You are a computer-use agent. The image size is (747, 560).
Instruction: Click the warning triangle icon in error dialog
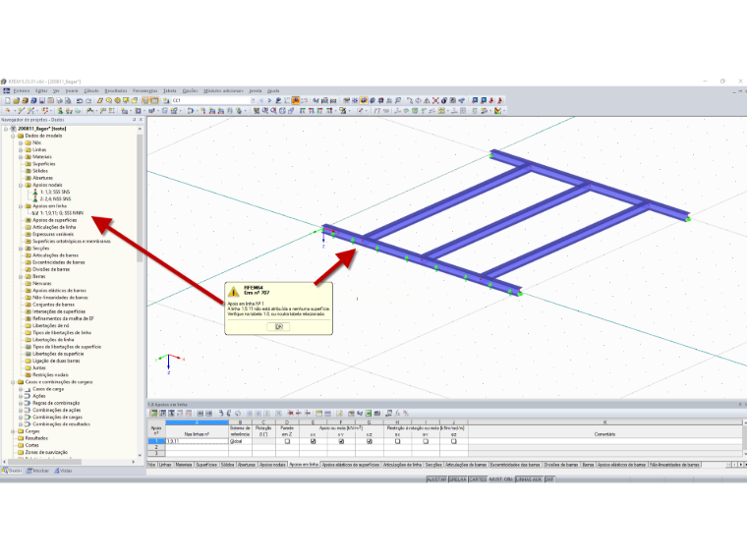tap(233, 292)
